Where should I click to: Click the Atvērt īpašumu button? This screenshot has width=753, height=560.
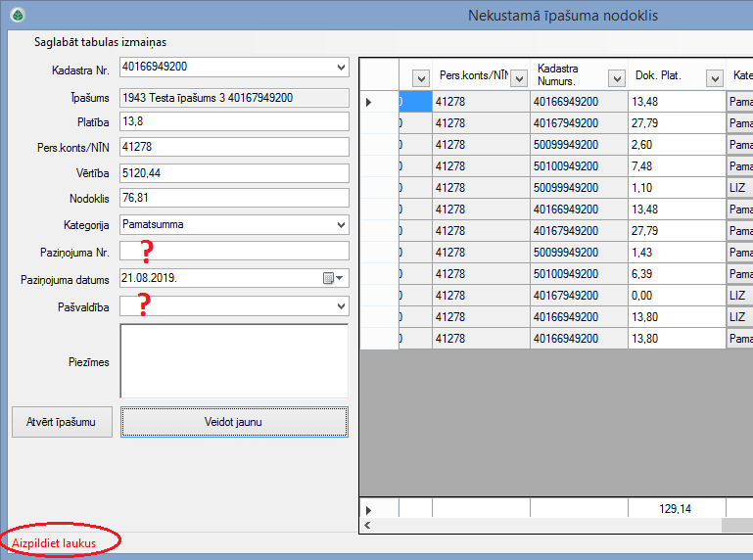tap(62, 422)
